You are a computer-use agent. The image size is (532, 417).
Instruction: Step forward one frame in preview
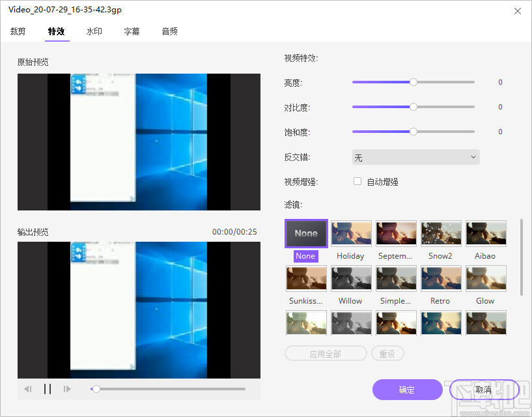point(67,389)
